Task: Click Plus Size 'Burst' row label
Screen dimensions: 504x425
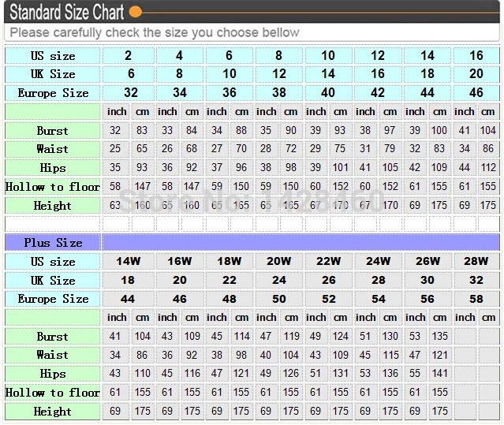Action: point(52,337)
